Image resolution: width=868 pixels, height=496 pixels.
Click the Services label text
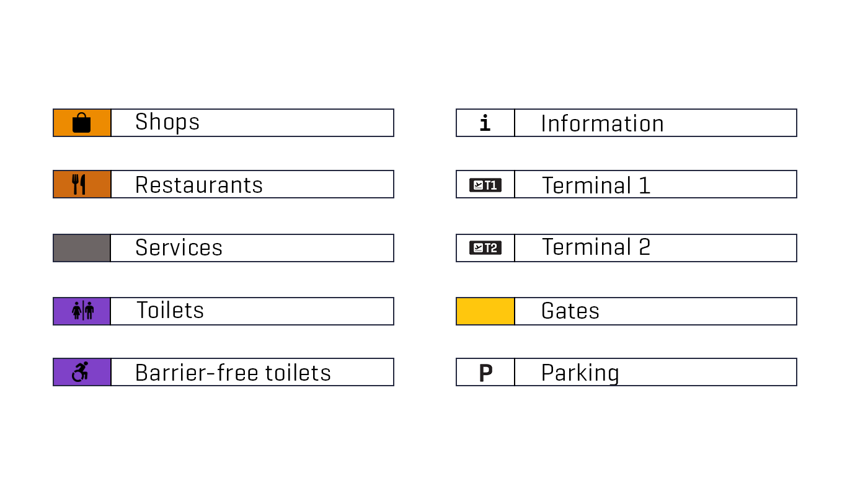(x=179, y=248)
